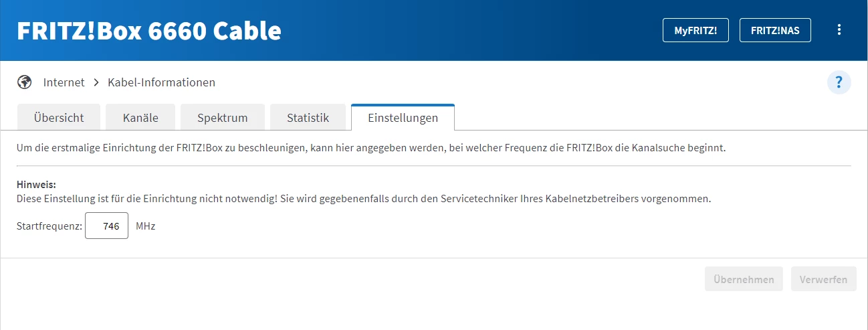Click the Übernehmen button
Screen dimensions: 868x330
pos(744,279)
